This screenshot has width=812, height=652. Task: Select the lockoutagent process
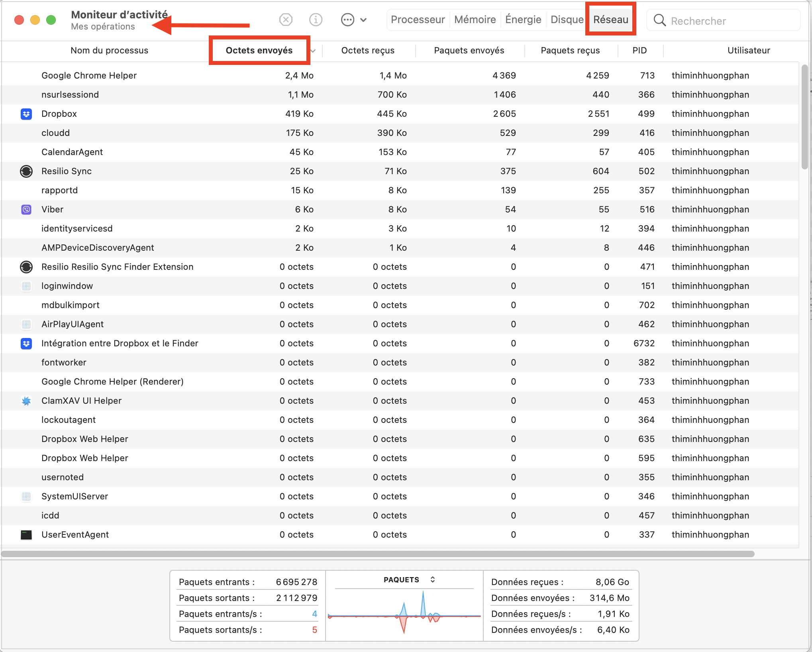pos(400,420)
